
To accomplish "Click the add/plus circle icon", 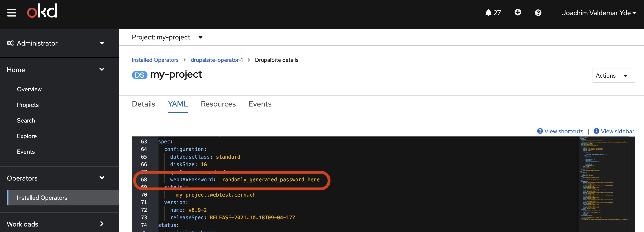I will [517, 12].
